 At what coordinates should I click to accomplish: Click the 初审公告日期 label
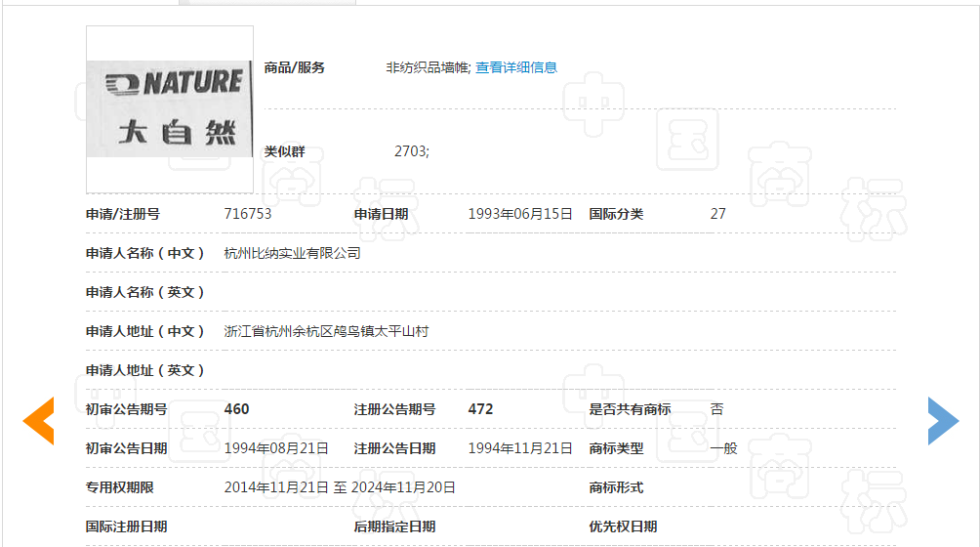click(x=126, y=448)
